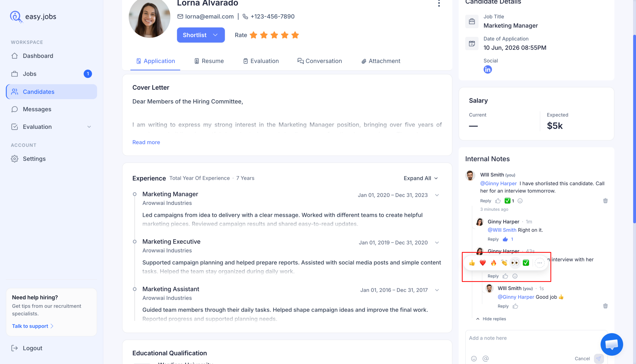Switch to the Attachment tab
The height and width of the screenshot is (364, 636).
381,61
